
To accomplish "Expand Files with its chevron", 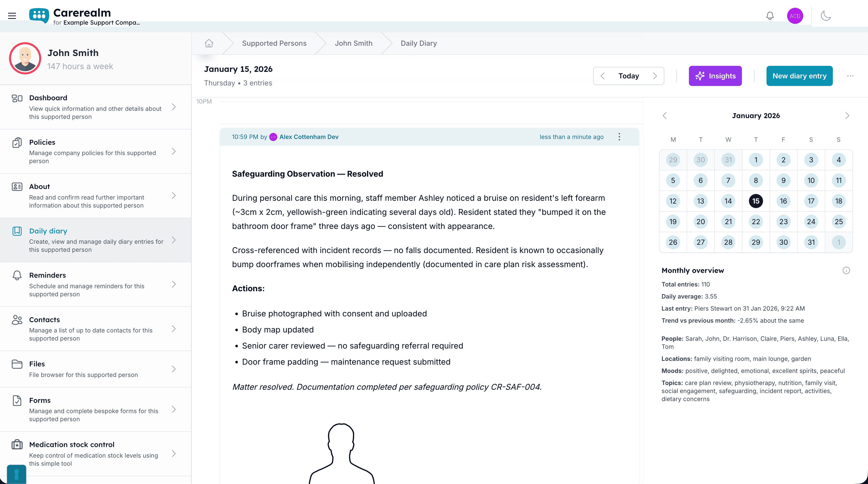I will [x=174, y=369].
